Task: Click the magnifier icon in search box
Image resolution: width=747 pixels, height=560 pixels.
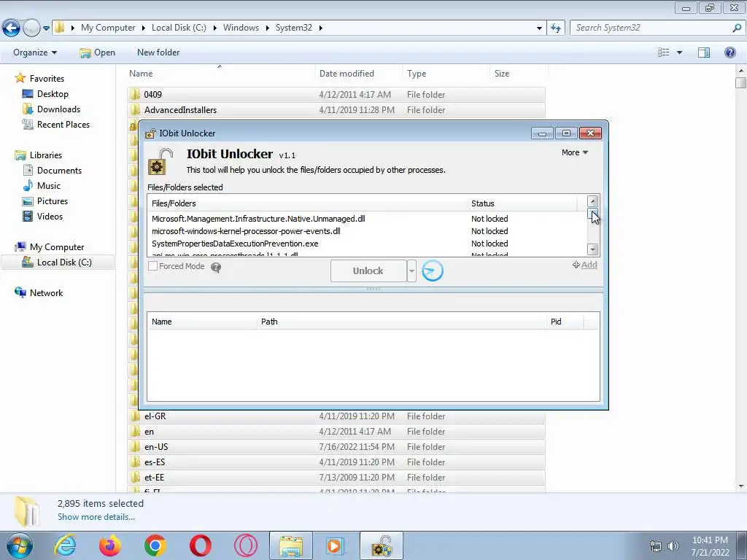Action: [737, 28]
